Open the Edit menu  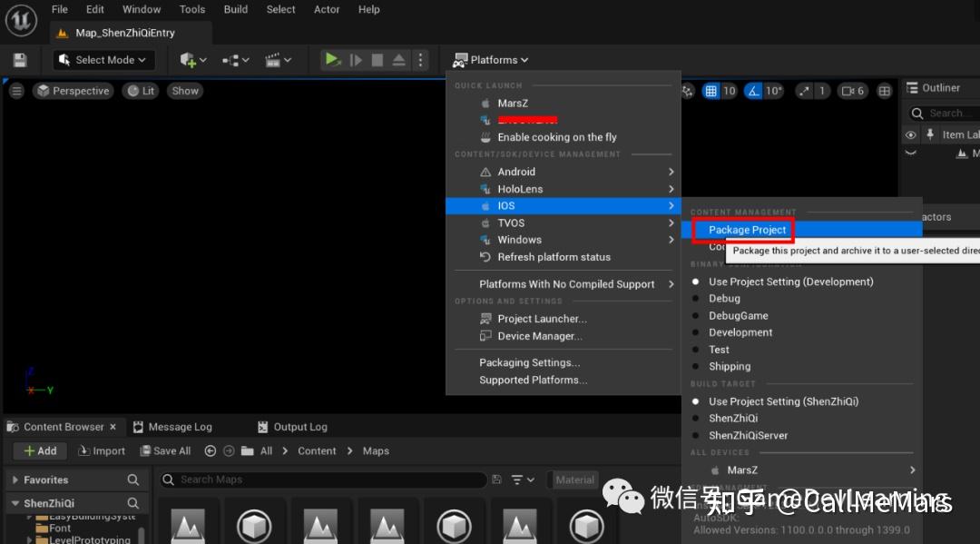click(95, 9)
